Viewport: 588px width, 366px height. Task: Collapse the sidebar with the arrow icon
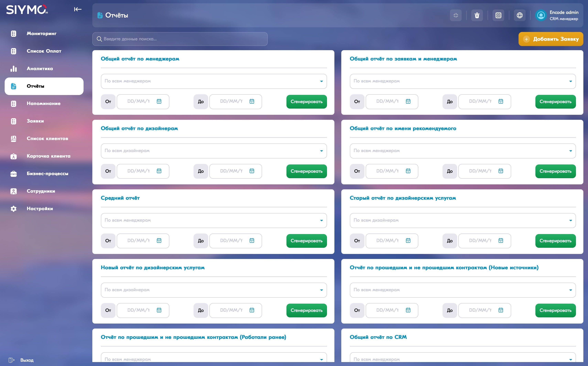[x=78, y=9]
